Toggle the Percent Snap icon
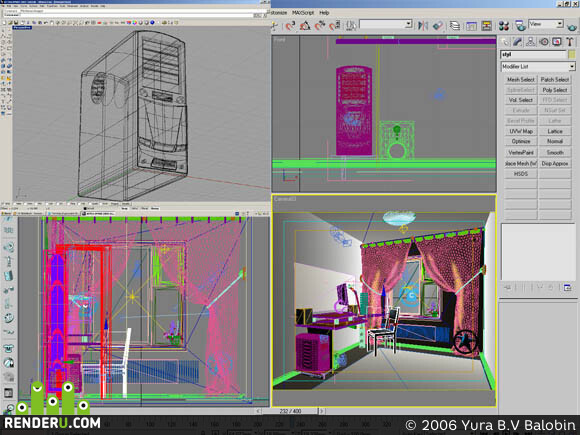This screenshot has height=435, width=580. click(320, 25)
